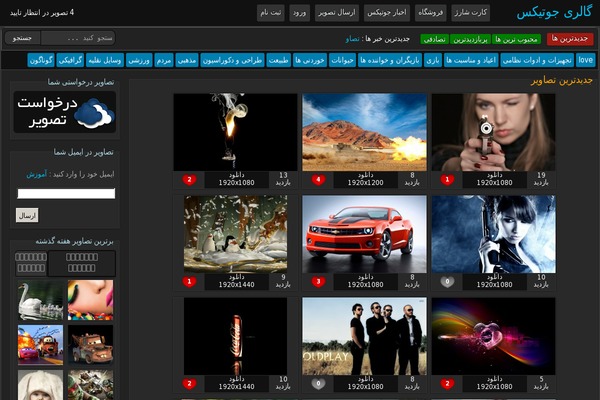Like the blonde woman aiming revolver image
600x400 pixels.
[447, 180]
